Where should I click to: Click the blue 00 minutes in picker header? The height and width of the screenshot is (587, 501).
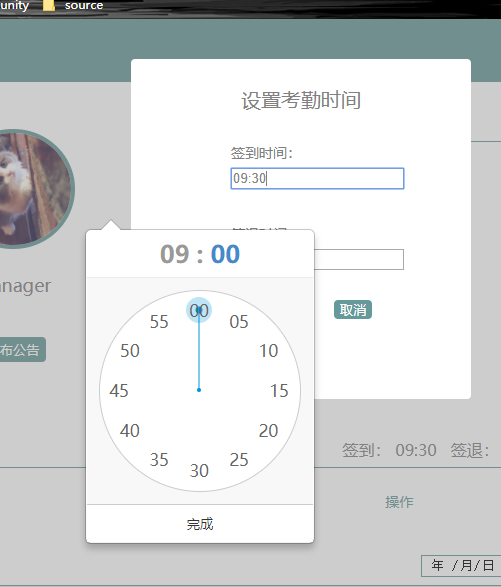pyautogui.click(x=225, y=254)
